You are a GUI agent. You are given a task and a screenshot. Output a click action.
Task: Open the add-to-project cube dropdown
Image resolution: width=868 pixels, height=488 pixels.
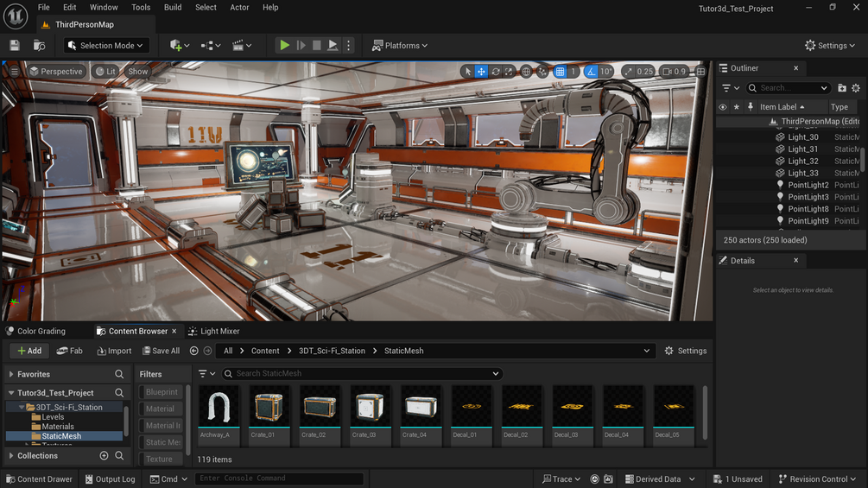tap(180, 46)
